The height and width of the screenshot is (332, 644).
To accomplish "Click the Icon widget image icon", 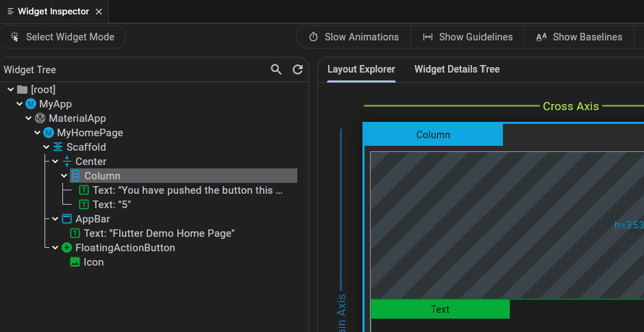I will coord(75,261).
